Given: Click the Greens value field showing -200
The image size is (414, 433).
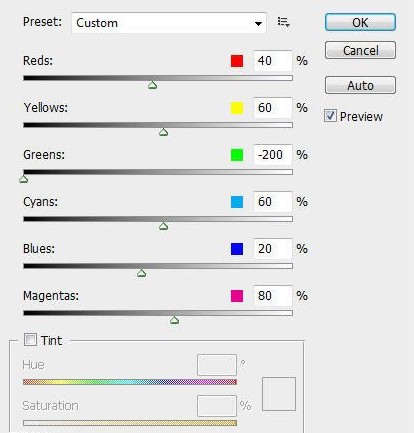Looking at the screenshot, I should [x=273, y=155].
